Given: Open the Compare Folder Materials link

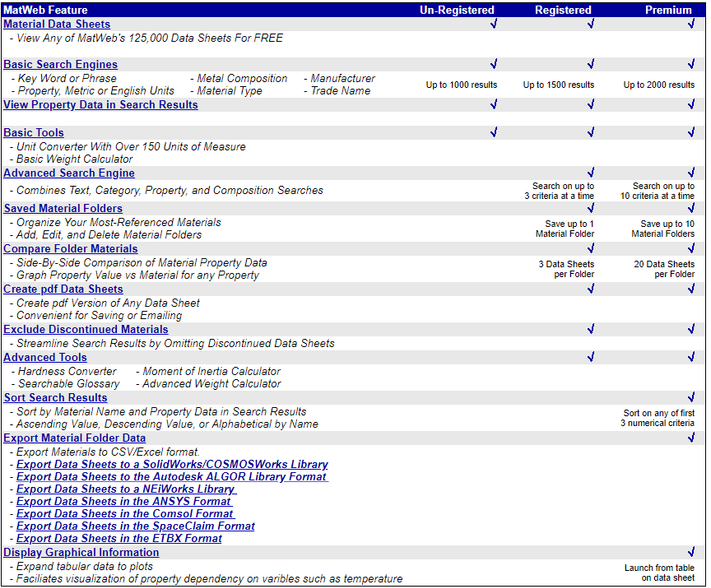Looking at the screenshot, I should 70,249.
